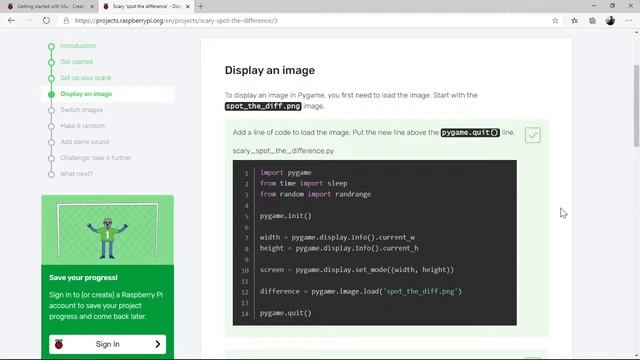
Task: Open the Switch images step
Action: click(81, 110)
